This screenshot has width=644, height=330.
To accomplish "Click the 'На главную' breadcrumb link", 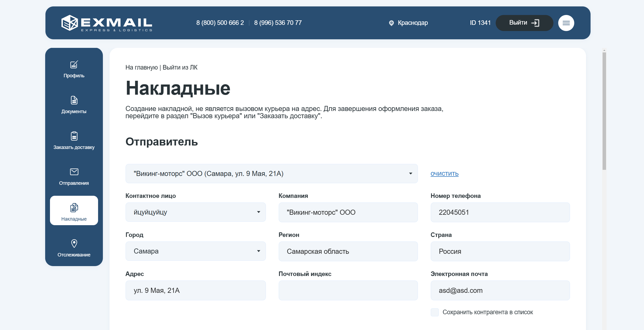I will click(x=141, y=67).
